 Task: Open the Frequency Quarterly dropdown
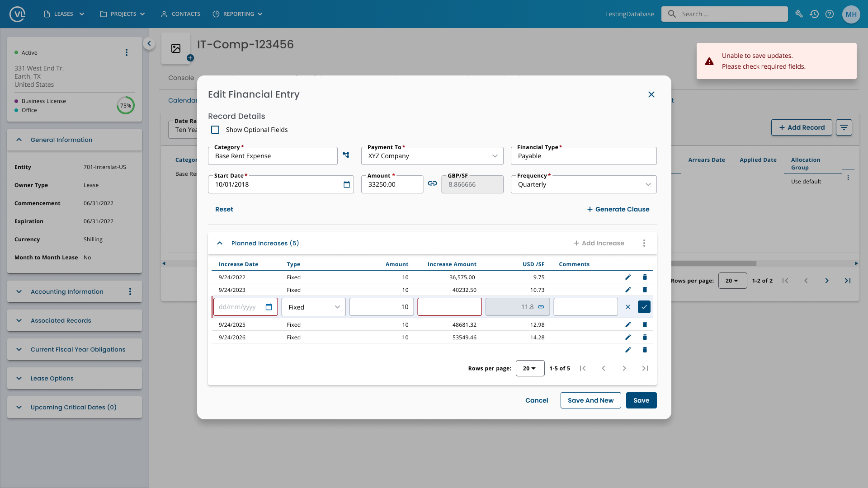[x=584, y=184]
